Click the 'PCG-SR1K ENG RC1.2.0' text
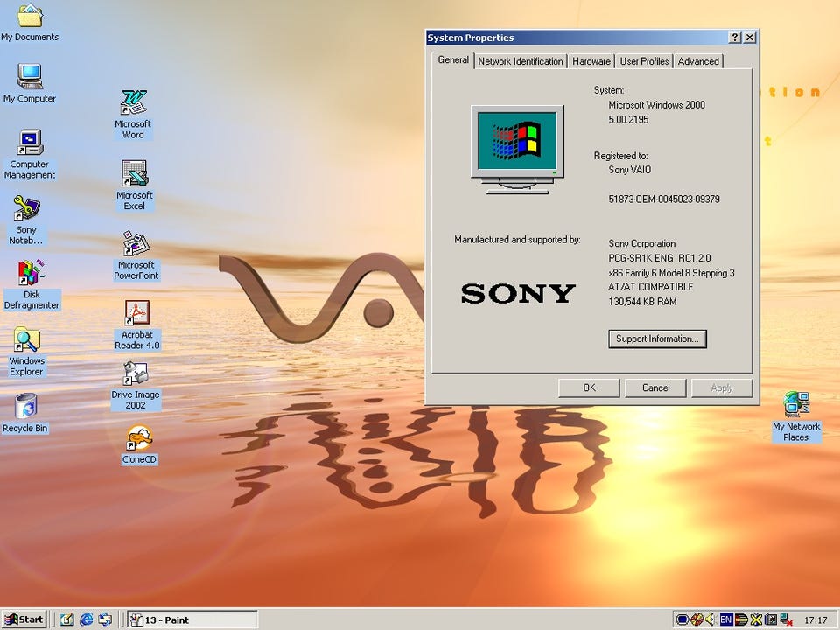 (x=660, y=258)
